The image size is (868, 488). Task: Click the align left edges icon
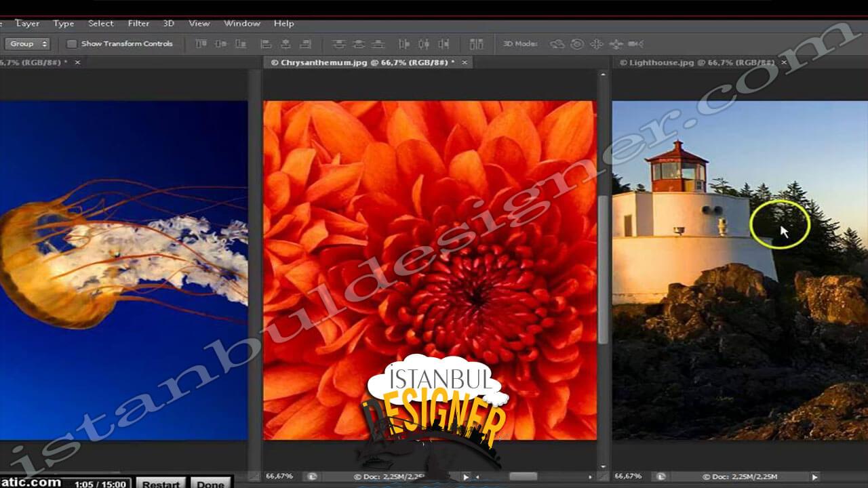click(x=267, y=44)
